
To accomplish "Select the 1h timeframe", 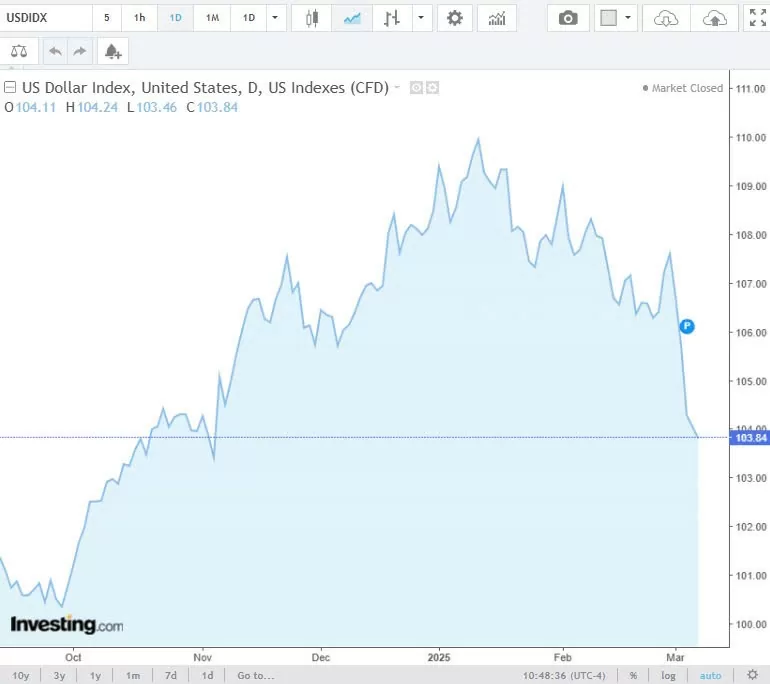I will pos(140,18).
